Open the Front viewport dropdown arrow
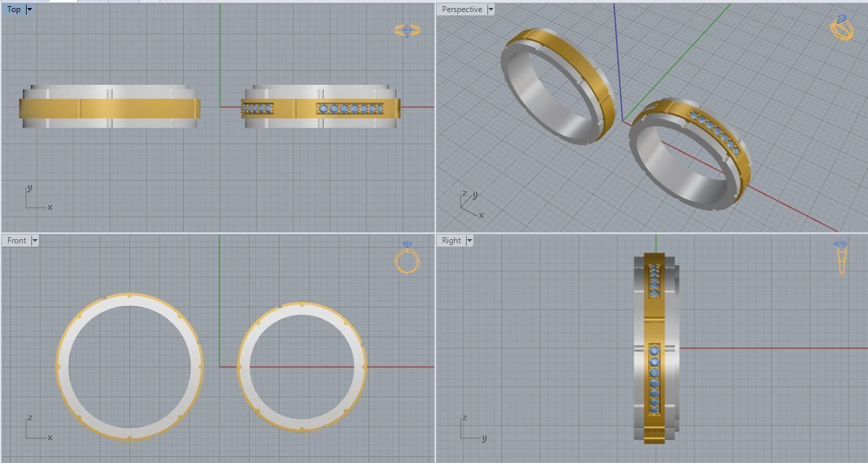Viewport: 868px width, 463px height. click(35, 241)
